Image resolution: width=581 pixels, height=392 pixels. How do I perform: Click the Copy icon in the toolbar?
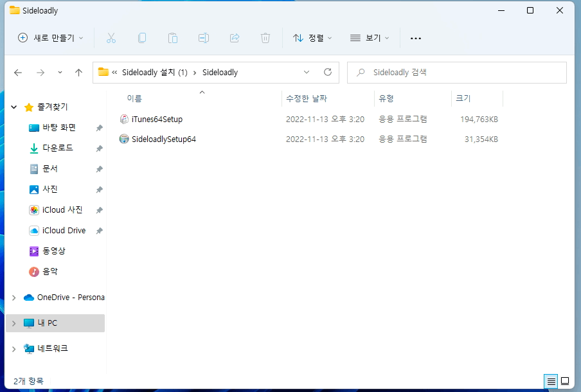[142, 38]
